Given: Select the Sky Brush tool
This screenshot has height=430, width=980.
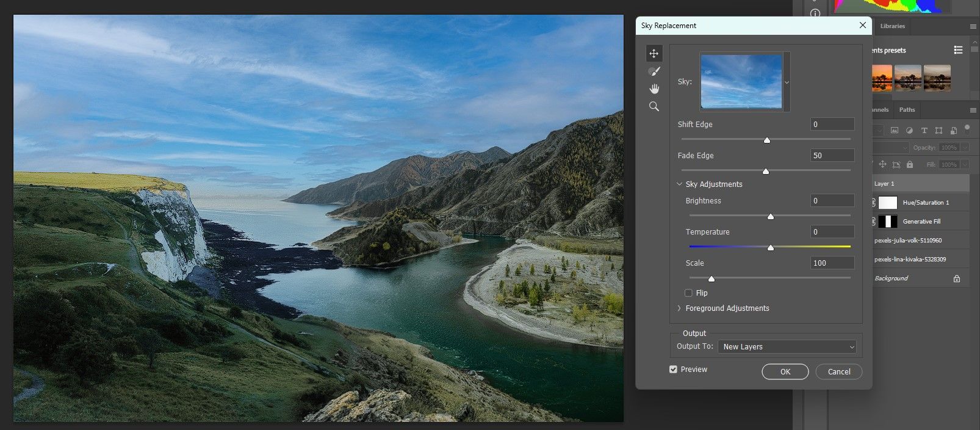Looking at the screenshot, I should point(654,71).
